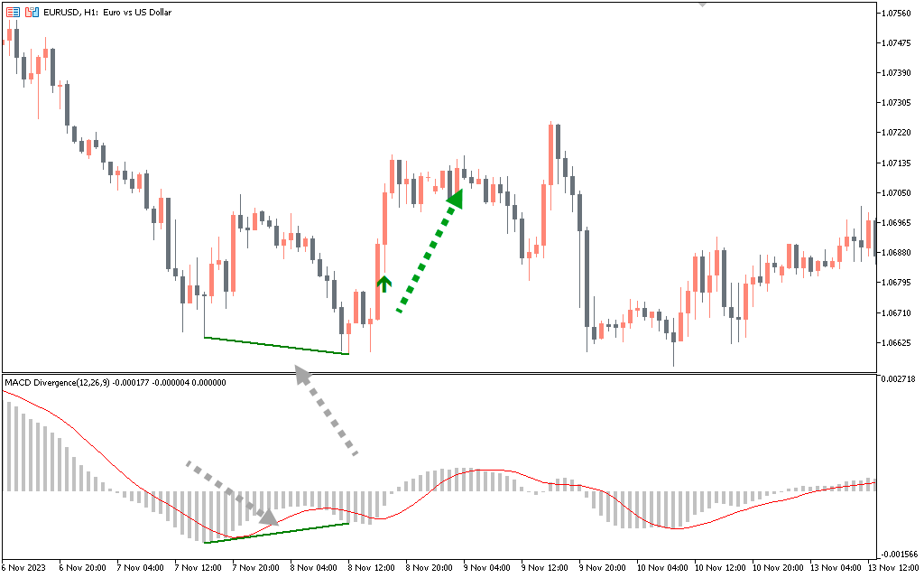Viewport: 924px width, 578px height.
Task: Click the green dashed trend arrow
Action: click(x=429, y=246)
